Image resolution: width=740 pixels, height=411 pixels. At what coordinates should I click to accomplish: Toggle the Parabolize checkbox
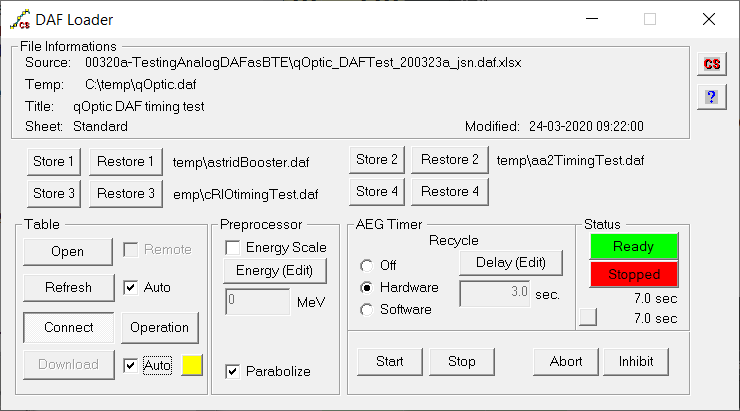[233, 371]
